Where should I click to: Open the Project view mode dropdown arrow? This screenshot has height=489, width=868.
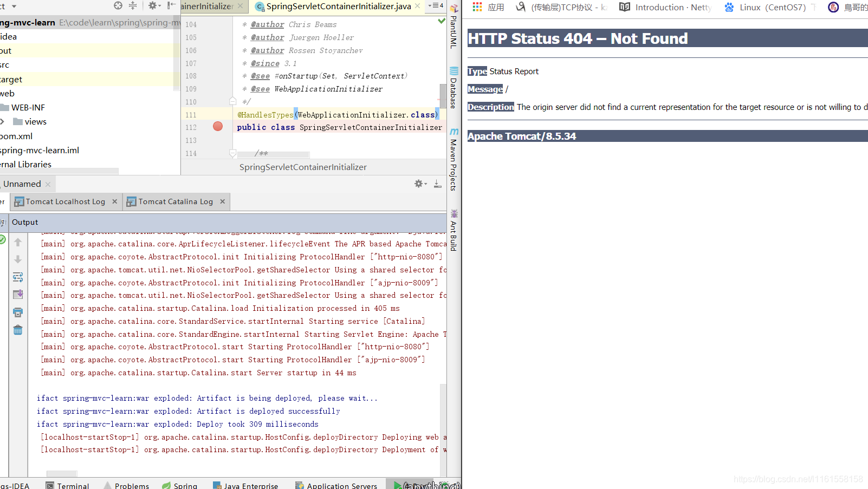(14, 6)
